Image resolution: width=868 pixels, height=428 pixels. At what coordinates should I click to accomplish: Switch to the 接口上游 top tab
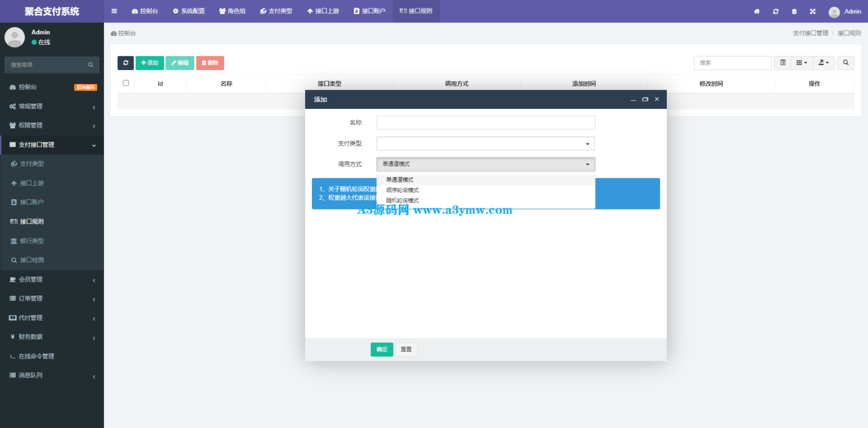323,11
